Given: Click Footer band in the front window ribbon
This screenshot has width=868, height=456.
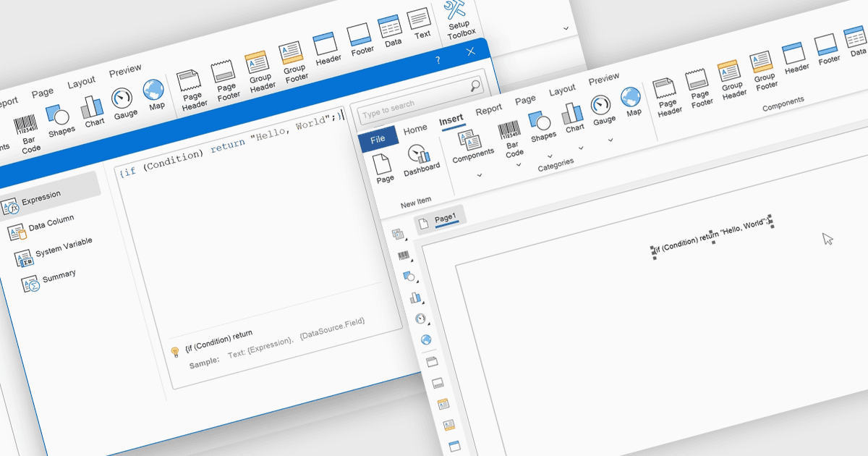Looking at the screenshot, I should tap(827, 50).
